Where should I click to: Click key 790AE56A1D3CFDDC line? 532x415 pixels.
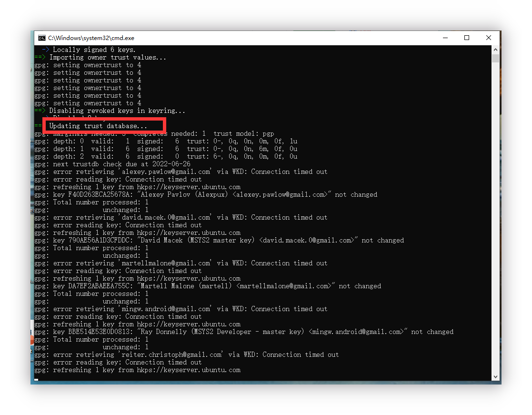click(219, 240)
